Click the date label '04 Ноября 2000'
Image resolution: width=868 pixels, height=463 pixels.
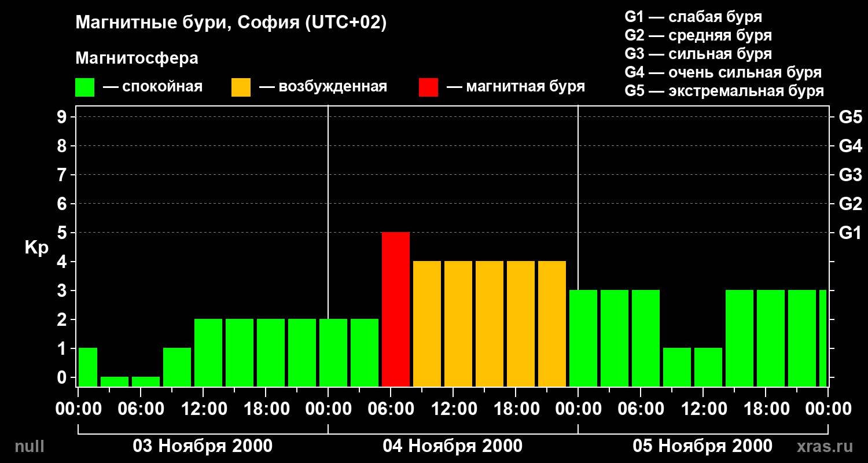(x=453, y=446)
